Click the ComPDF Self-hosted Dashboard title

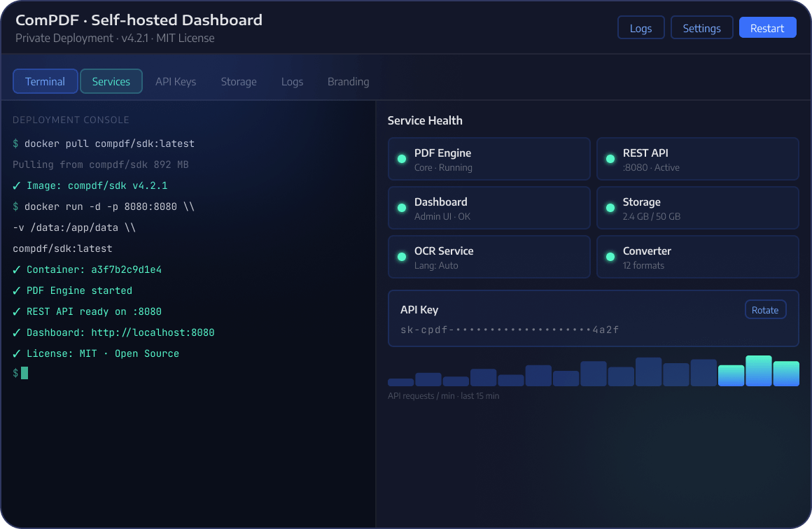(139, 20)
